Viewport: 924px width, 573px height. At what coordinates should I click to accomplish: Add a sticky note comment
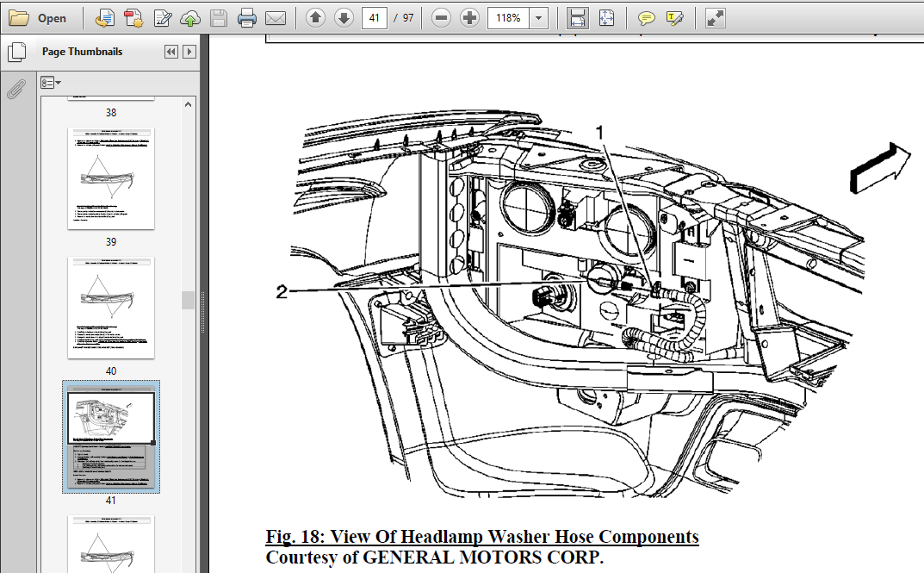tap(647, 18)
